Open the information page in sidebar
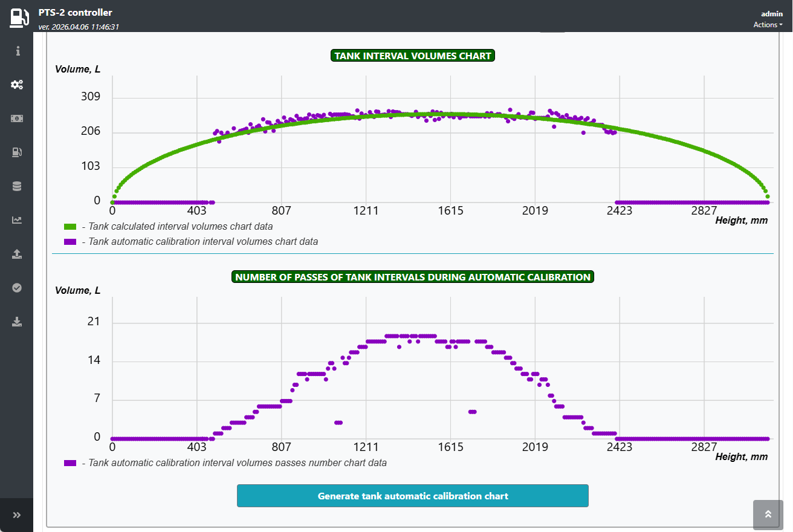Viewport: 793px width, 532px height. (x=17, y=51)
